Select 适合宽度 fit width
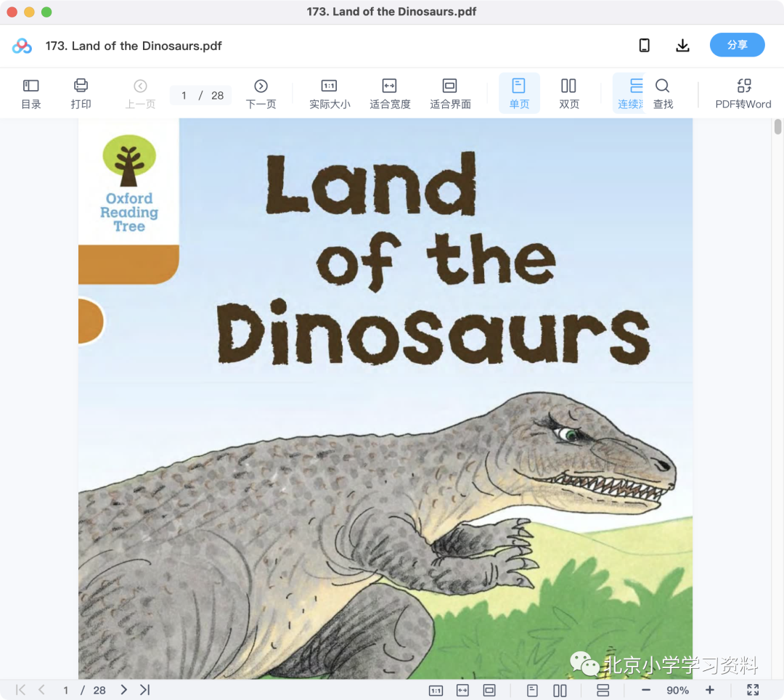Screen dimensions: 784x700 click(x=390, y=94)
